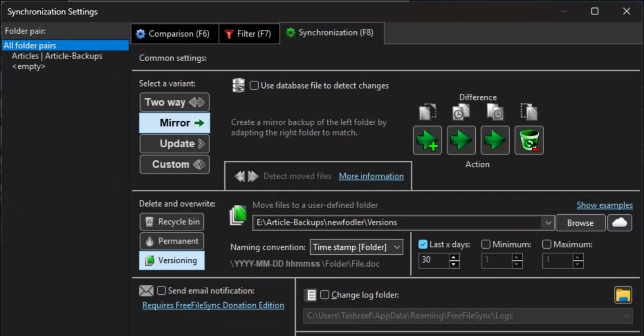Enable Use database file to detect changes
This screenshot has height=336, width=644.
(254, 85)
